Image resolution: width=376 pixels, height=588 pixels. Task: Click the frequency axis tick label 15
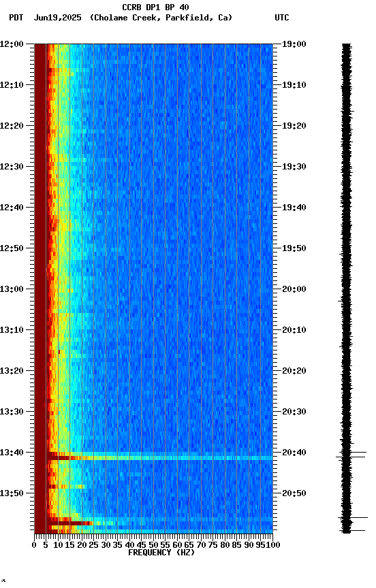[69, 545]
